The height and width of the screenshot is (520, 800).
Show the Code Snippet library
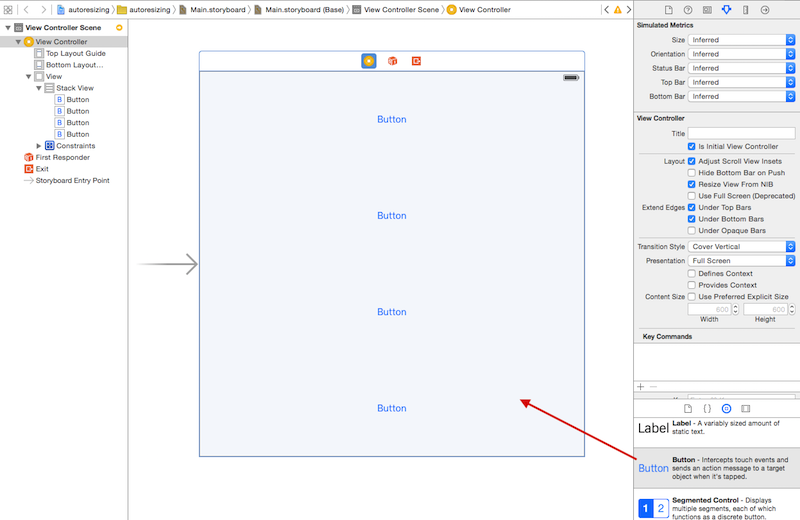[707, 408]
